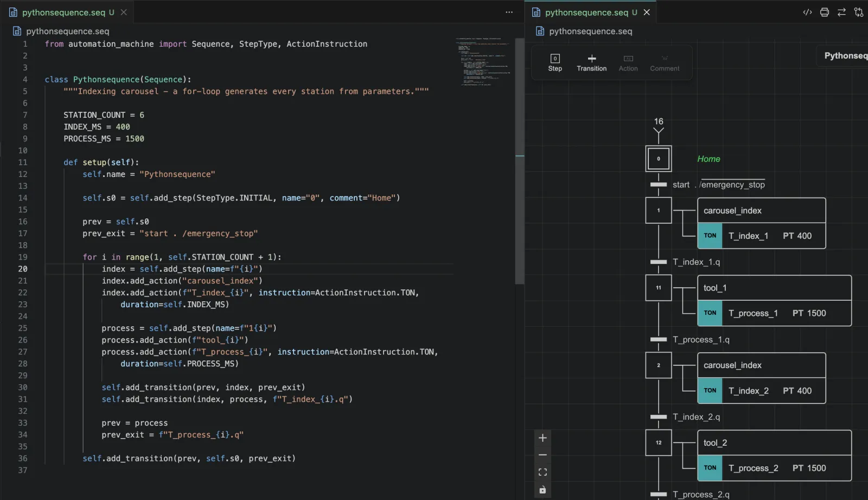The height and width of the screenshot is (500, 868).
Task: Click PROCESS_MS = 1500 on line 9
Action: tap(104, 138)
